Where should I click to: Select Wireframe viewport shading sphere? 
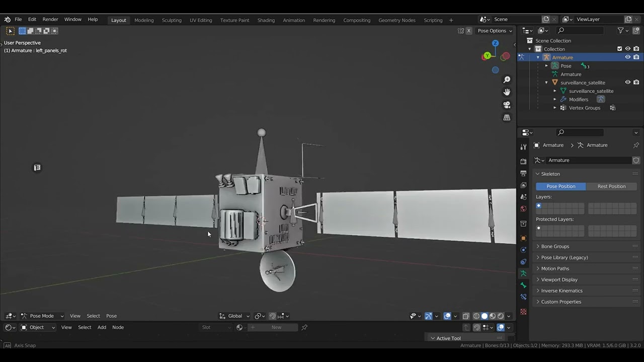tap(476, 316)
